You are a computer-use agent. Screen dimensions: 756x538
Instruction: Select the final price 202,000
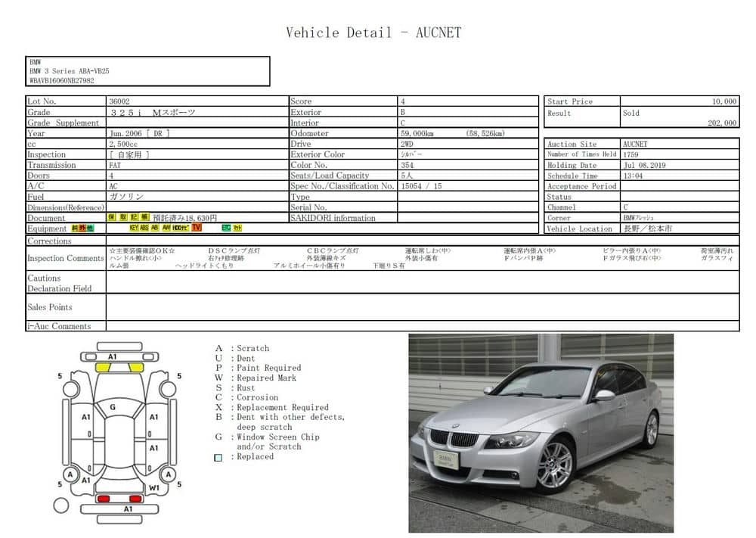pyautogui.click(x=721, y=123)
